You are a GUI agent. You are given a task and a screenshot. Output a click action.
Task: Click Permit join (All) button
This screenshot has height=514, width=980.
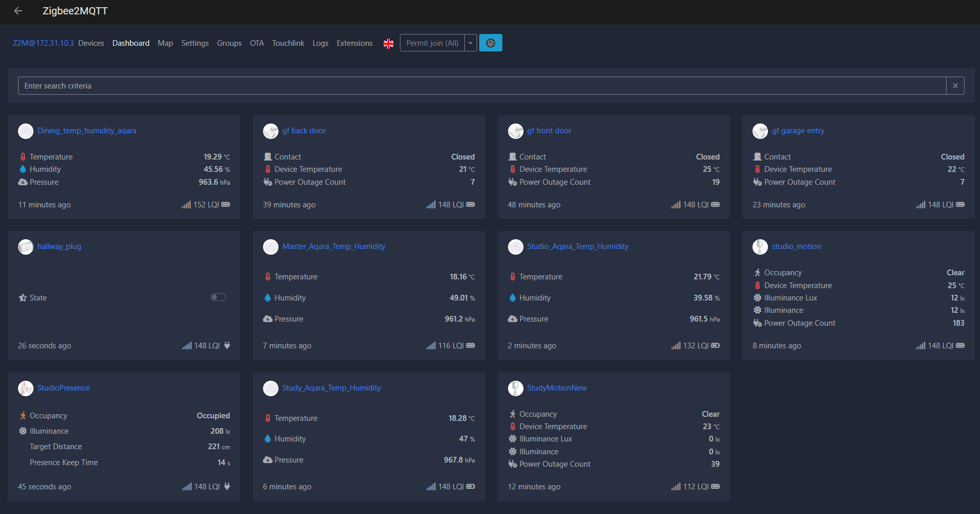tap(432, 43)
